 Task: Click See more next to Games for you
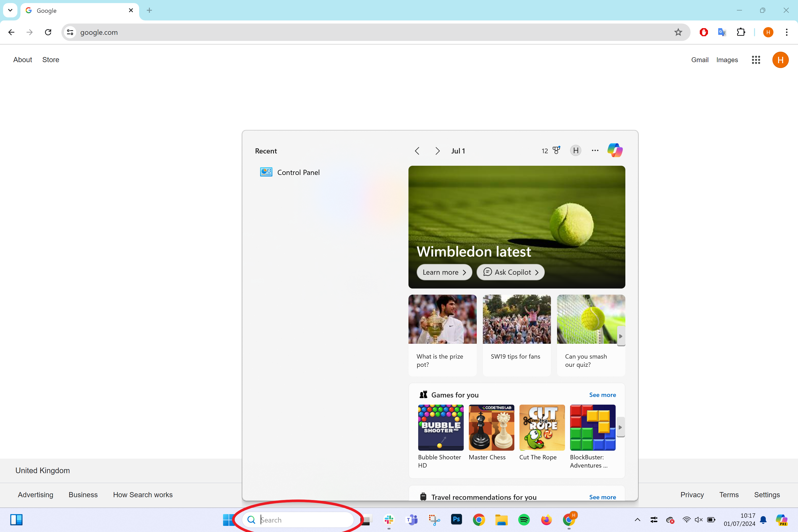(x=602, y=395)
